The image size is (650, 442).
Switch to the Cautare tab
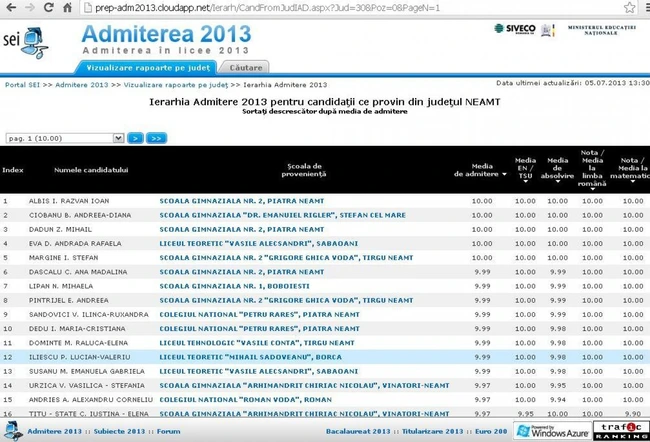pos(245,68)
